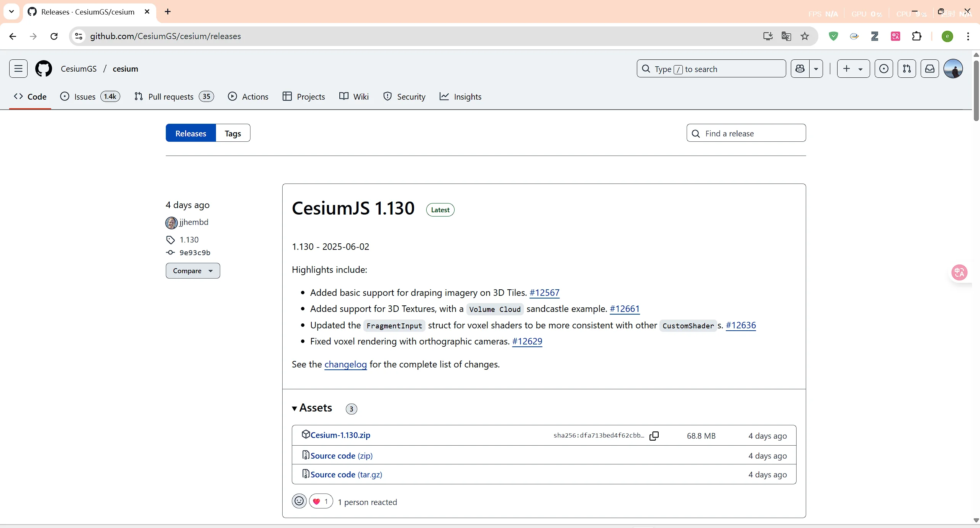
Task: Open the issues icon in header
Action: (x=883, y=69)
